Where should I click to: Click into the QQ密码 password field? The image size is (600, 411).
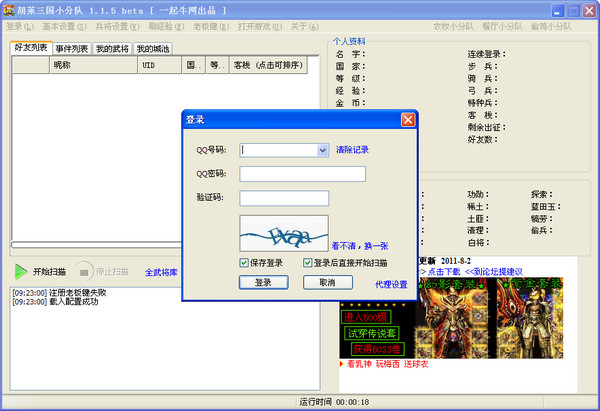coord(302,174)
